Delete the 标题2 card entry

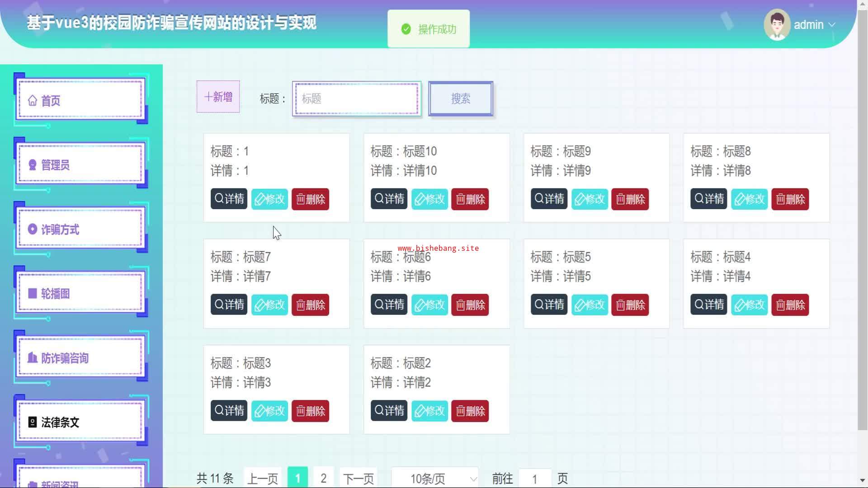coord(470,411)
